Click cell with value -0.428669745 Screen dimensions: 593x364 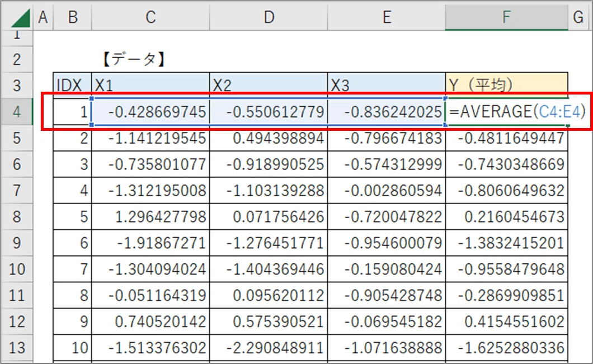pos(150,112)
